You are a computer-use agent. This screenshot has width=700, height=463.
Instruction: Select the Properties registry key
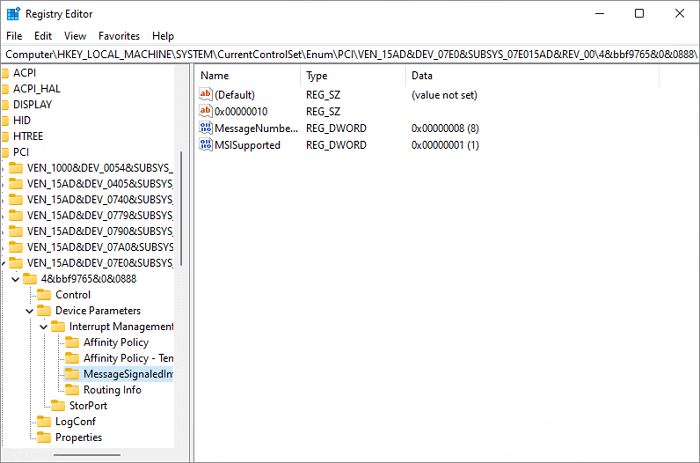click(x=78, y=437)
